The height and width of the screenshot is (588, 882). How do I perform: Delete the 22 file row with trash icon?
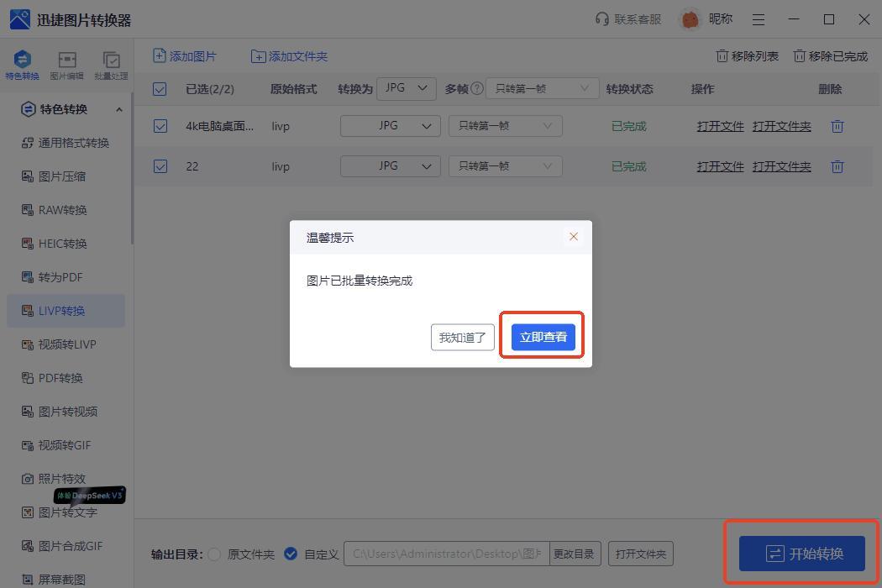coord(837,166)
